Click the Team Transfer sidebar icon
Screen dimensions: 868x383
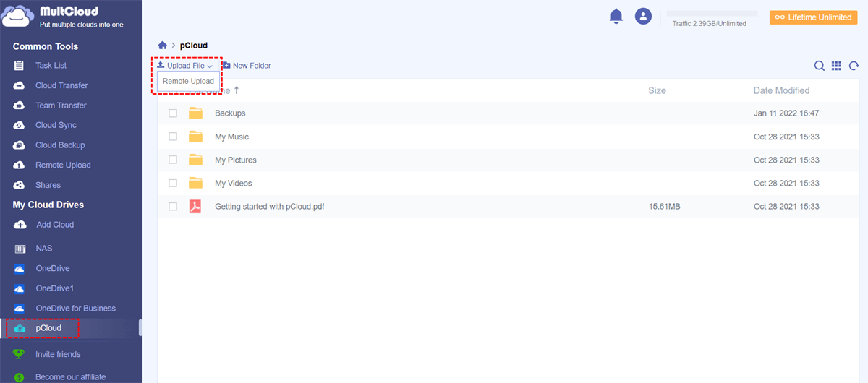[x=20, y=106]
